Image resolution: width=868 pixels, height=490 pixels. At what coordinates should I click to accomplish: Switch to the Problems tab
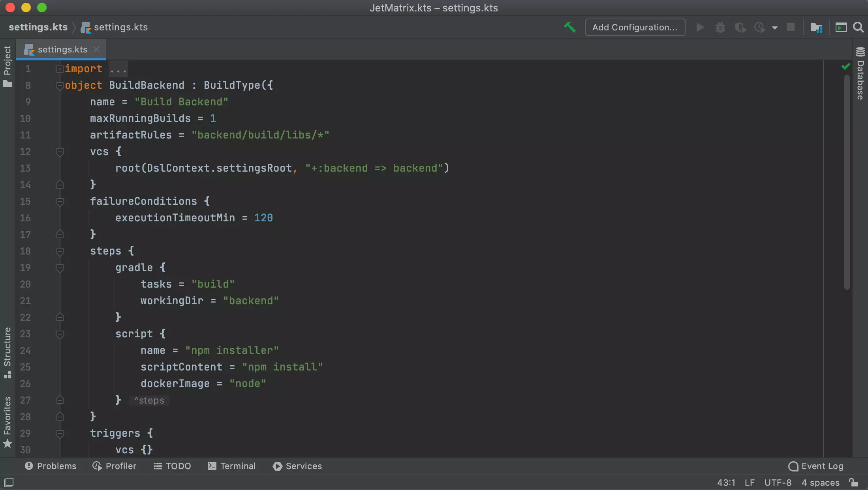tap(51, 466)
